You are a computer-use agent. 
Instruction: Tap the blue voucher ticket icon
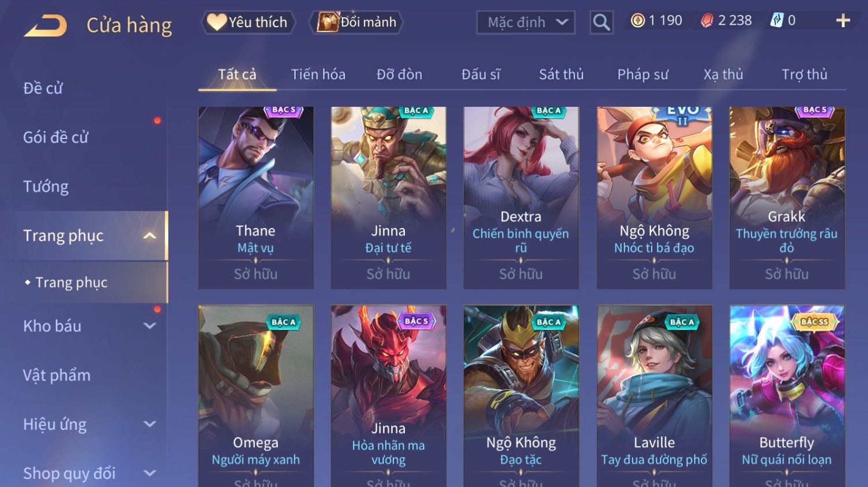777,21
